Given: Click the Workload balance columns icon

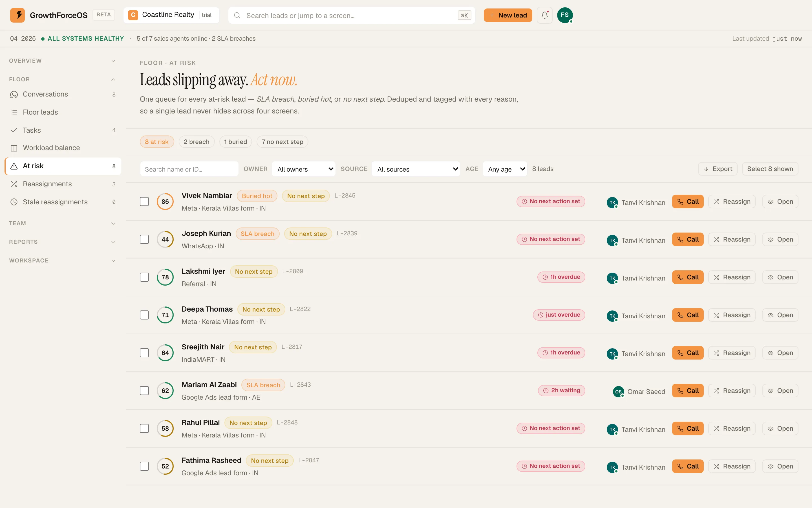Looking at the screenshot, I should coord(14,148).
